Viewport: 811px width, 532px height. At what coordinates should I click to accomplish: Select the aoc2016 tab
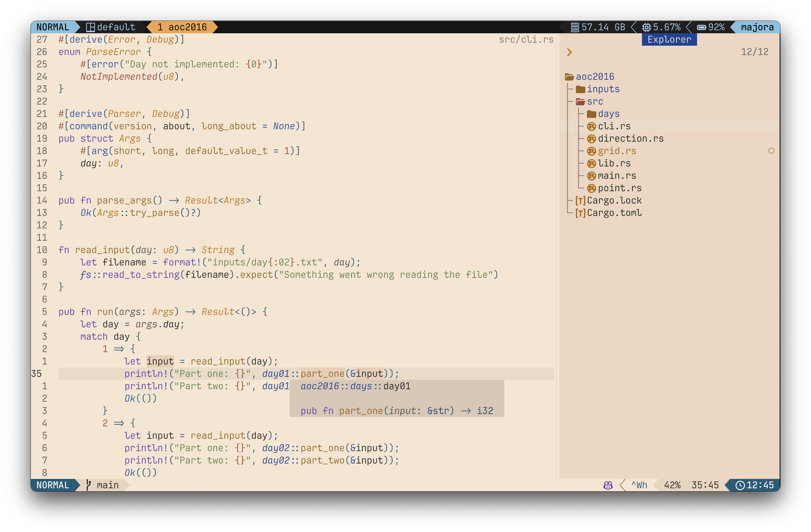point(182,27)
